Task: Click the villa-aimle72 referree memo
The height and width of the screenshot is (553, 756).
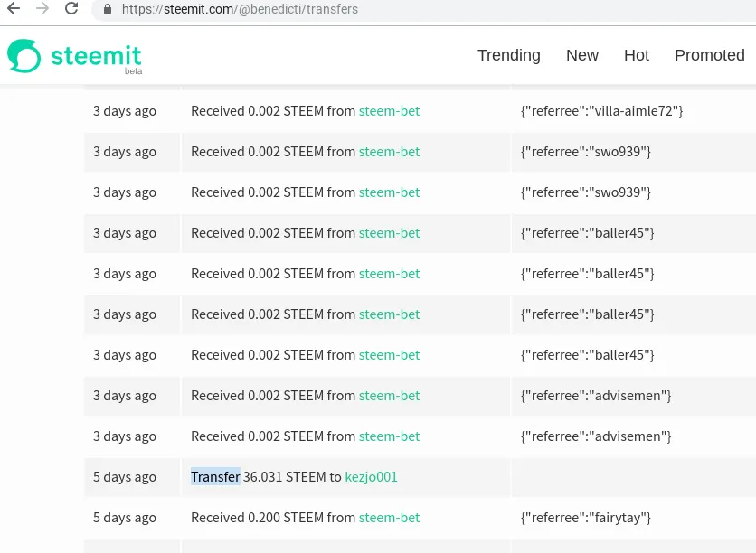Action: tap(601, 111)
